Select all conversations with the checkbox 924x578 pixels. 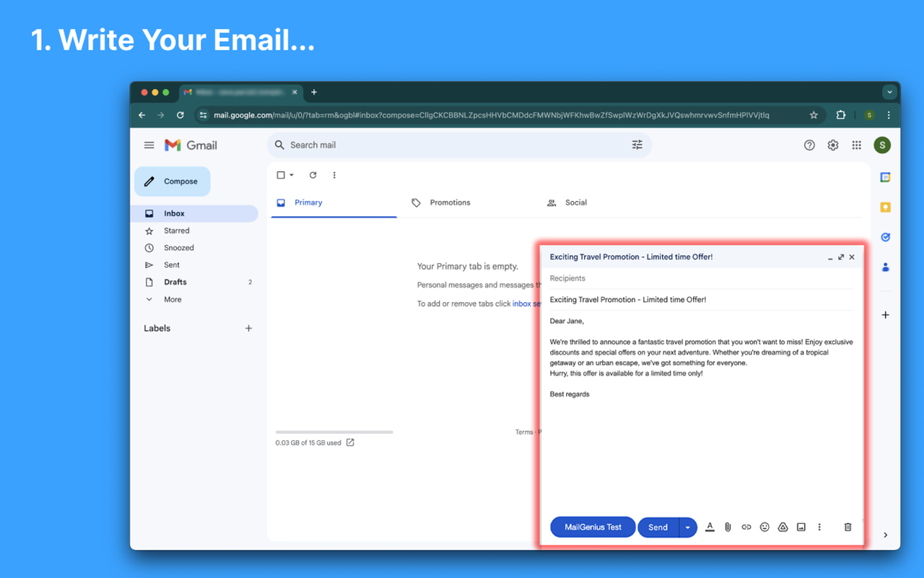click(279, 175)
